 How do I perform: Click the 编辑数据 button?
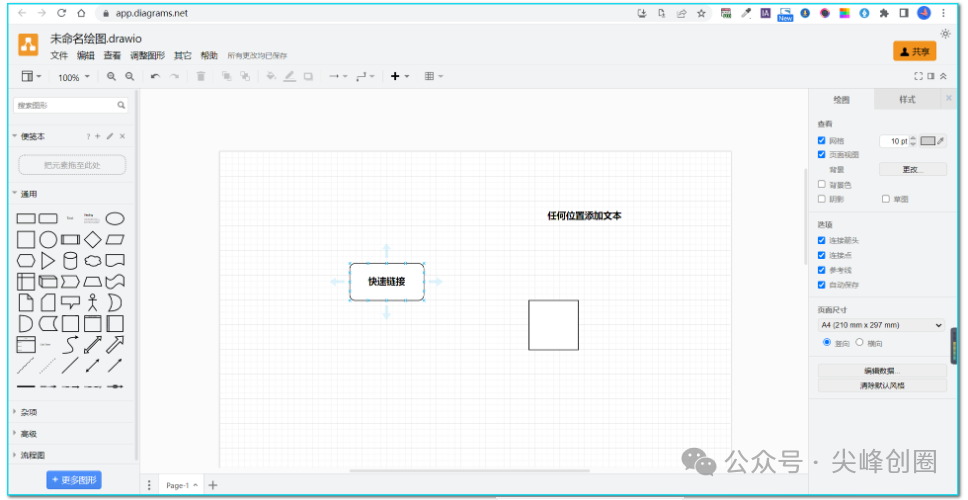click(882, 371)
